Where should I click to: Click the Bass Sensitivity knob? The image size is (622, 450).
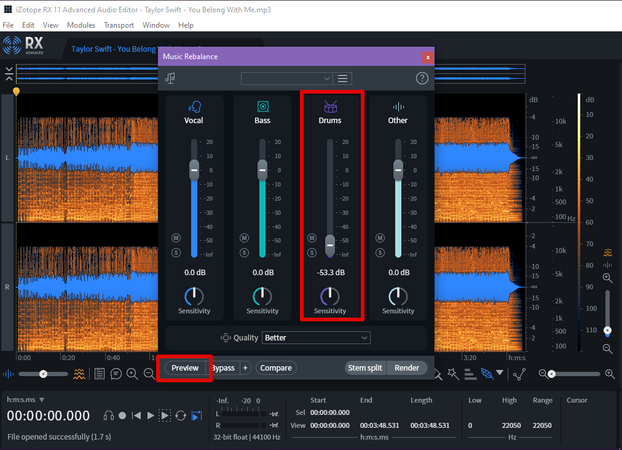click(262, 296)
